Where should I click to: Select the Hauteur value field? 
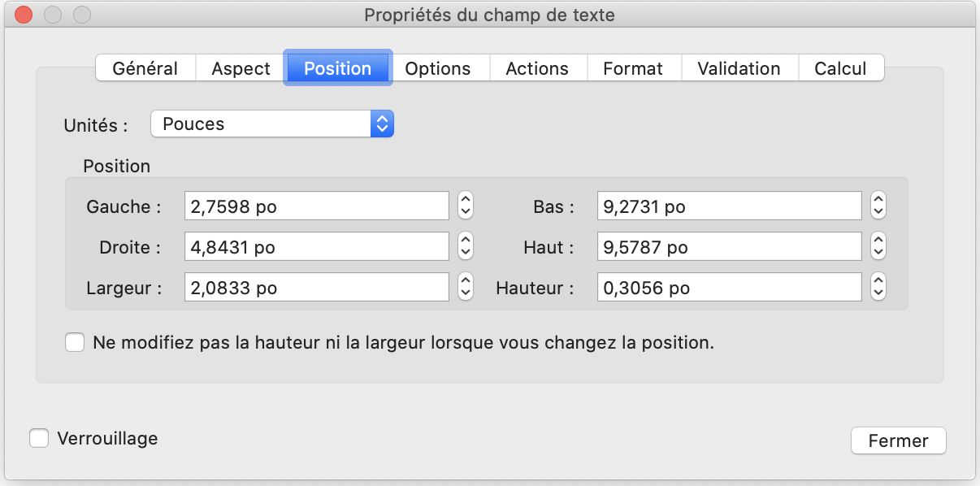[x=729, y=287]
